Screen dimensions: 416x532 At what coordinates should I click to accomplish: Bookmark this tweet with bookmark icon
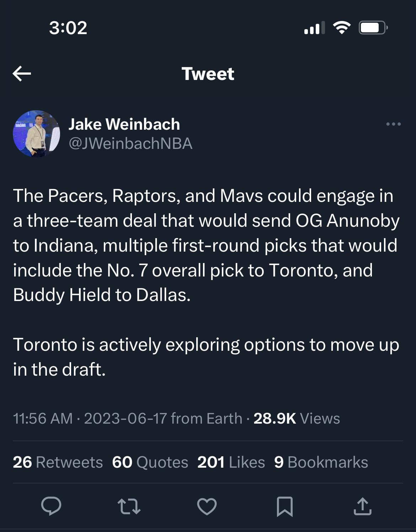[x=285, y=506]
